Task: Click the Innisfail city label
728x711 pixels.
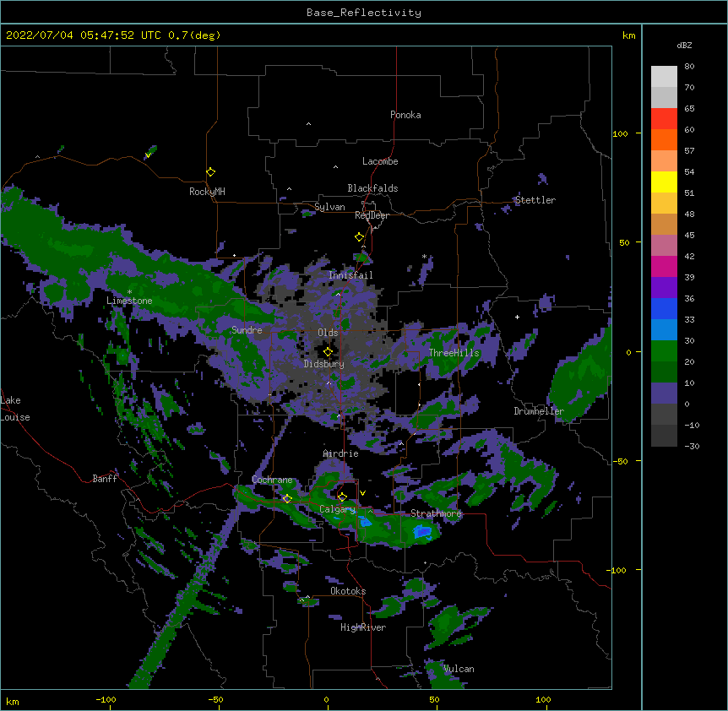Action: (350, 275)
